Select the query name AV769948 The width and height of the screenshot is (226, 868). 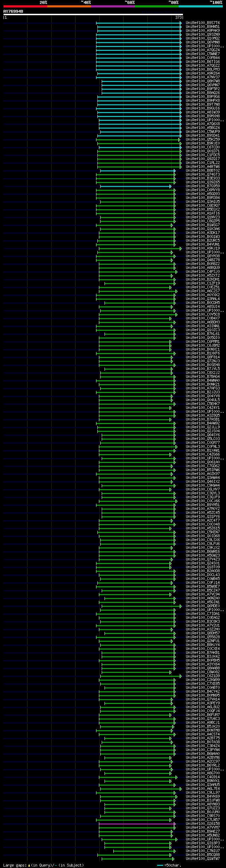(13, 11)
